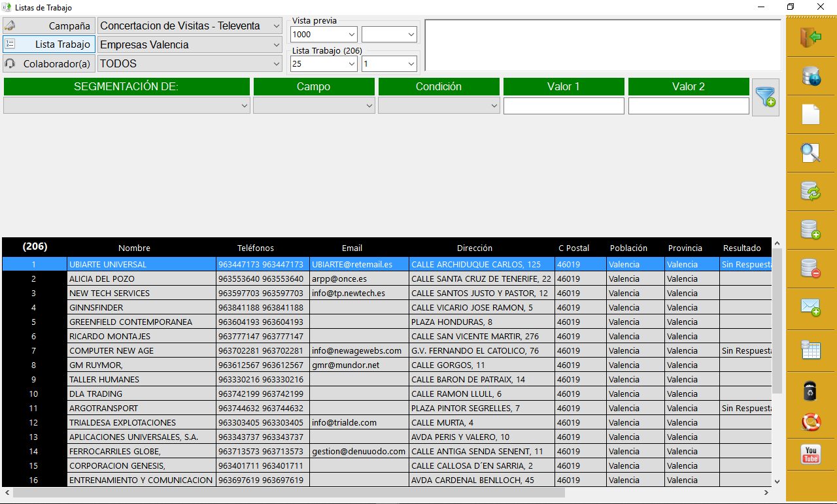Expand the Segmentación de dropdown

point(126,105)
